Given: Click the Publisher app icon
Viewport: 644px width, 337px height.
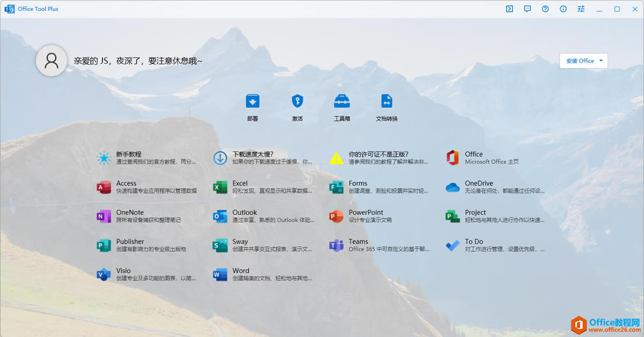Looking at the screenshot, I should point(103,246).
